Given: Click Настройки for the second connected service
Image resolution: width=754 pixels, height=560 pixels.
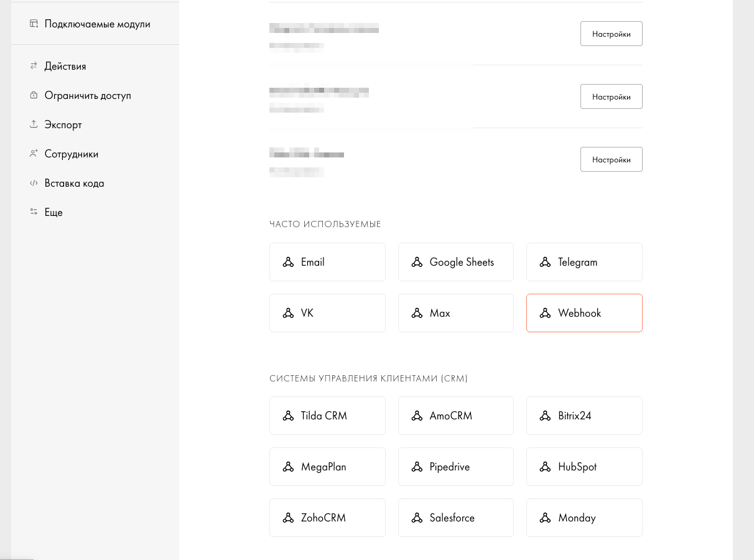Looking at the screenshot, I should pyautogui.click(x=611, y=96).
